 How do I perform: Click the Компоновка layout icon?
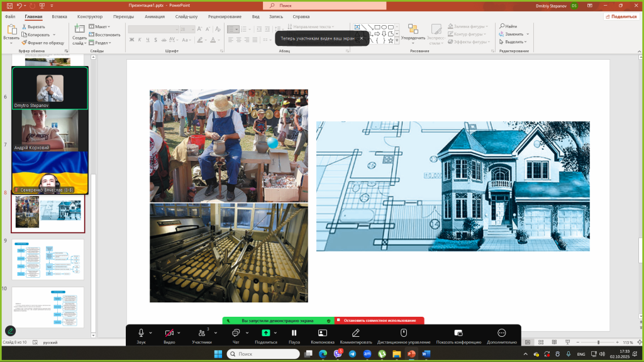click(x=322, y=333)
